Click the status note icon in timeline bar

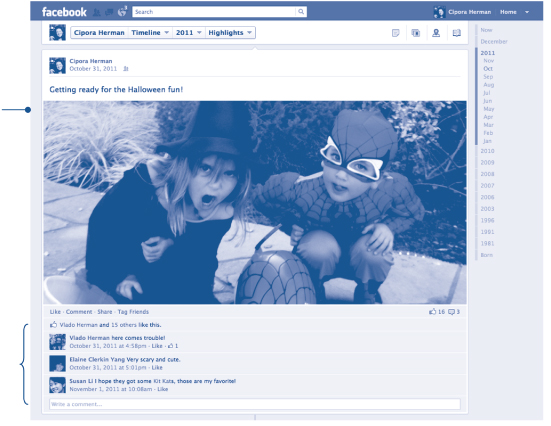(x=396, y=33)
